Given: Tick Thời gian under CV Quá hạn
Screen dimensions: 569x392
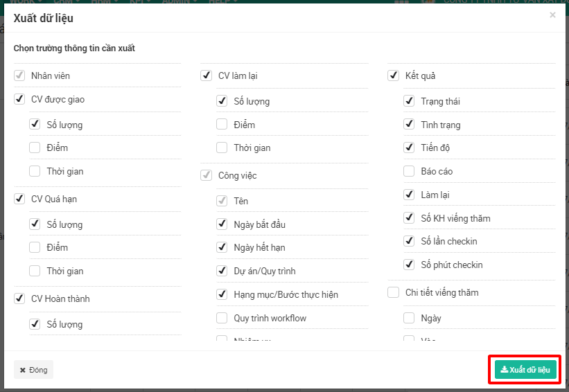Looking at the screenshot, I should click(35, 271).
